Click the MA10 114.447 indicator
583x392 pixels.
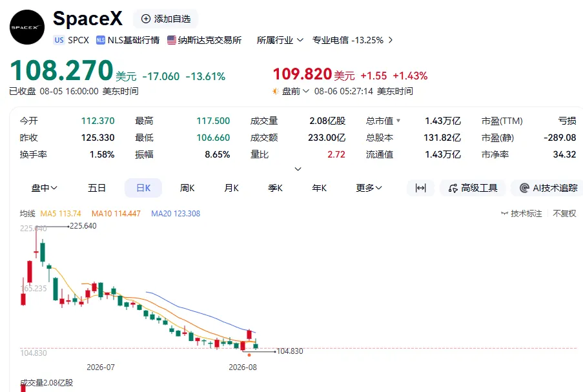116,214
